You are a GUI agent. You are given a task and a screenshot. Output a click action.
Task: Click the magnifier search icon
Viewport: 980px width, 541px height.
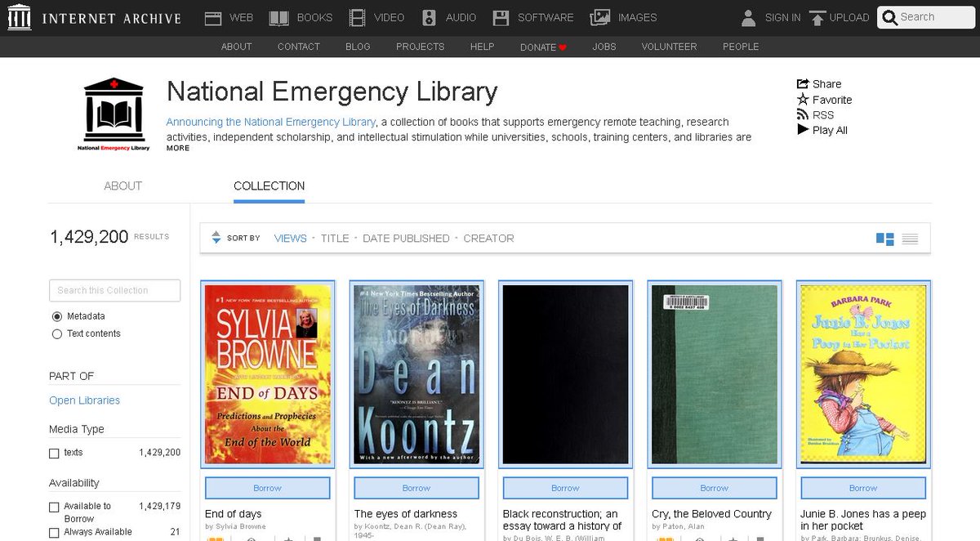(x=890, y=17)
